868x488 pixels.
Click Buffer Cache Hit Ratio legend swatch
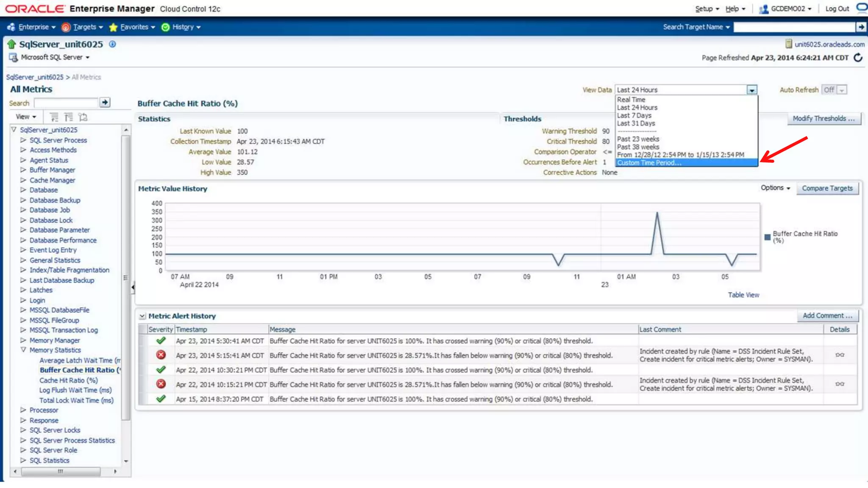(x=767, y=237)
